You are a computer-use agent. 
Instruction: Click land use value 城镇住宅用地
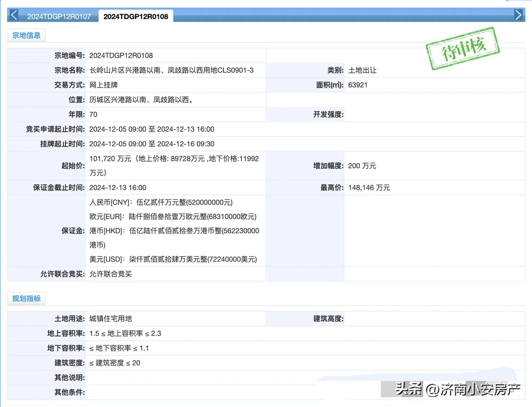coord(111,318)
